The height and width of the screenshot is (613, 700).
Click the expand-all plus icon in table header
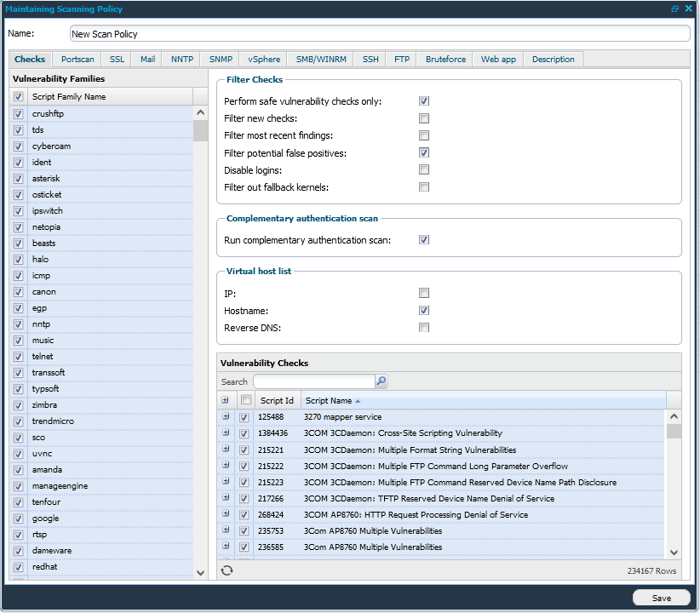coord(226,400)
